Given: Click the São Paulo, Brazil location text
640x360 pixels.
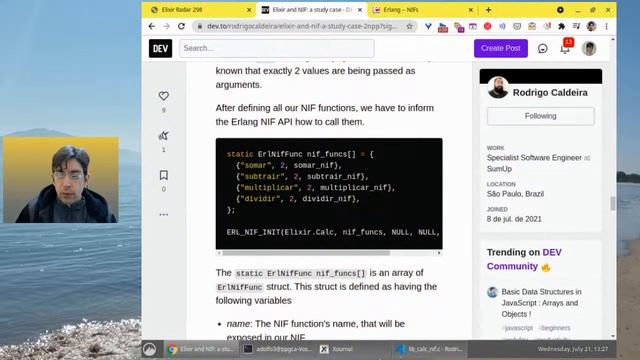Looking at the screenshot, I should (515, 194).
